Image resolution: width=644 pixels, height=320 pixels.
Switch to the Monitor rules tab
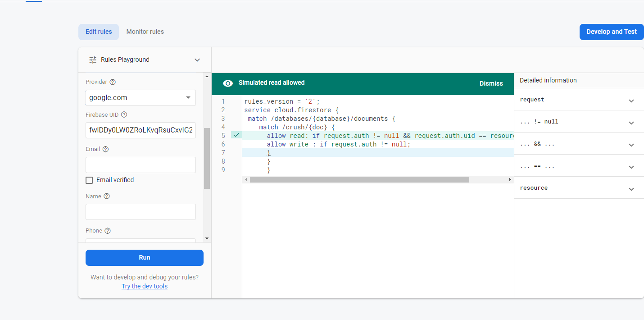pyautogui.click(x=145, y=32)
